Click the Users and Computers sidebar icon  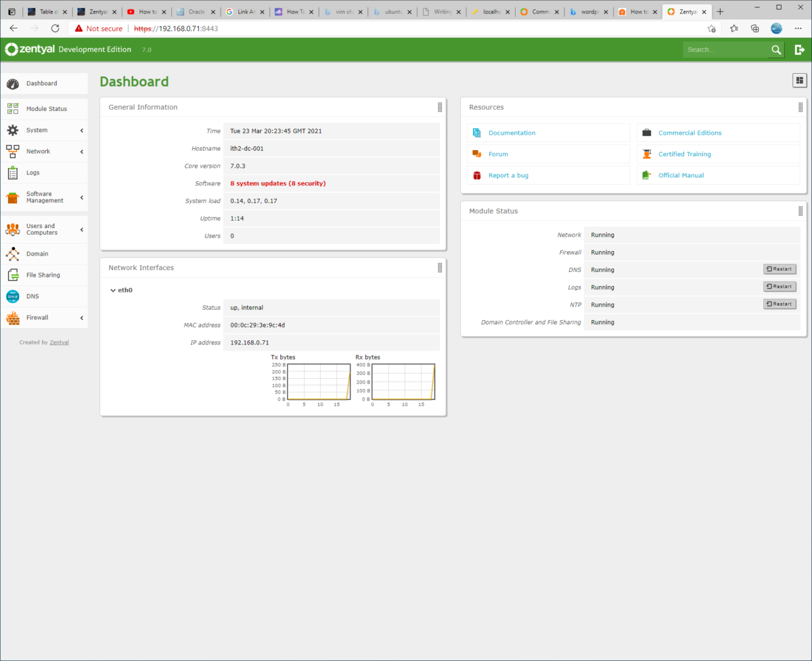[x=12, y=229]
